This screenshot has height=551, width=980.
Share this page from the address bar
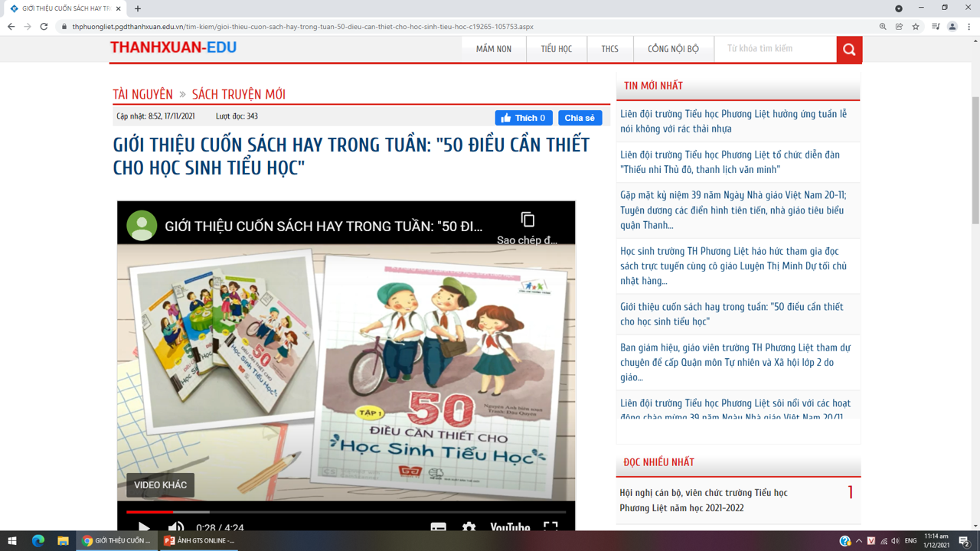(899, 26)
